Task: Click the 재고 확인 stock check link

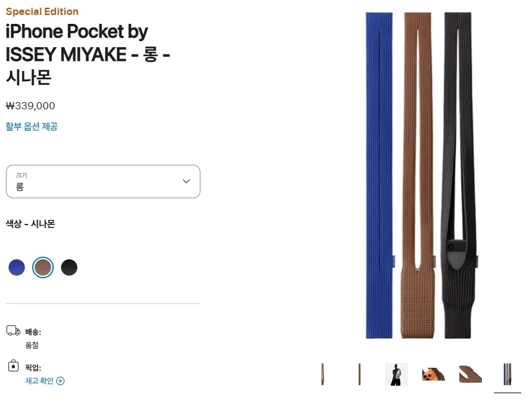Action: [39, 381]
